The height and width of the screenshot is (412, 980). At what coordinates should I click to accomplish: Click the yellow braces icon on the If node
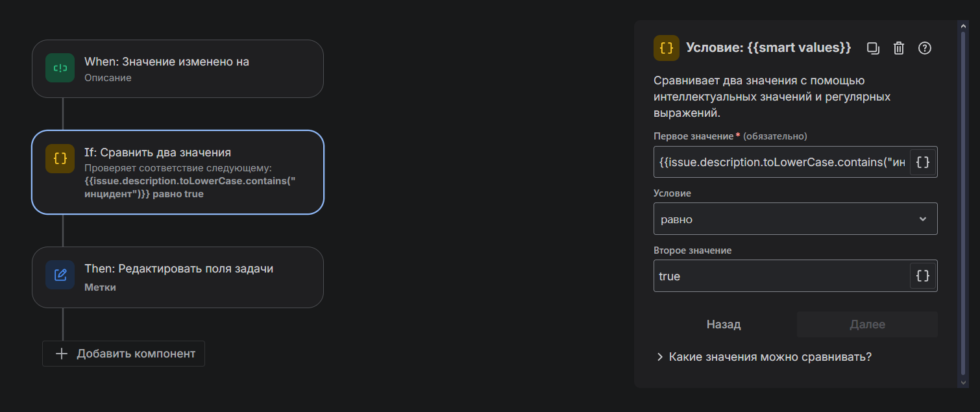point(60,159)
